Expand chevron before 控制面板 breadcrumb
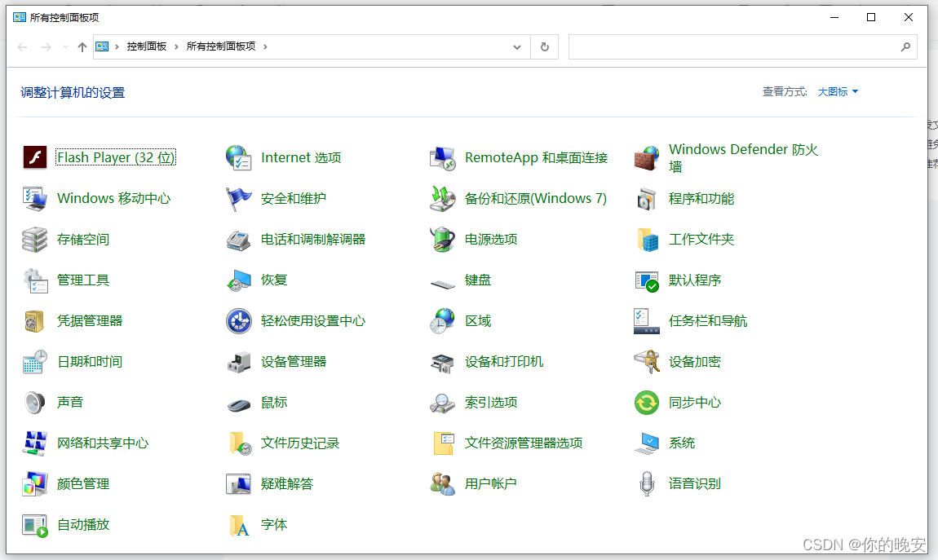This screenshot has width=938, height=560. [117, 46]
